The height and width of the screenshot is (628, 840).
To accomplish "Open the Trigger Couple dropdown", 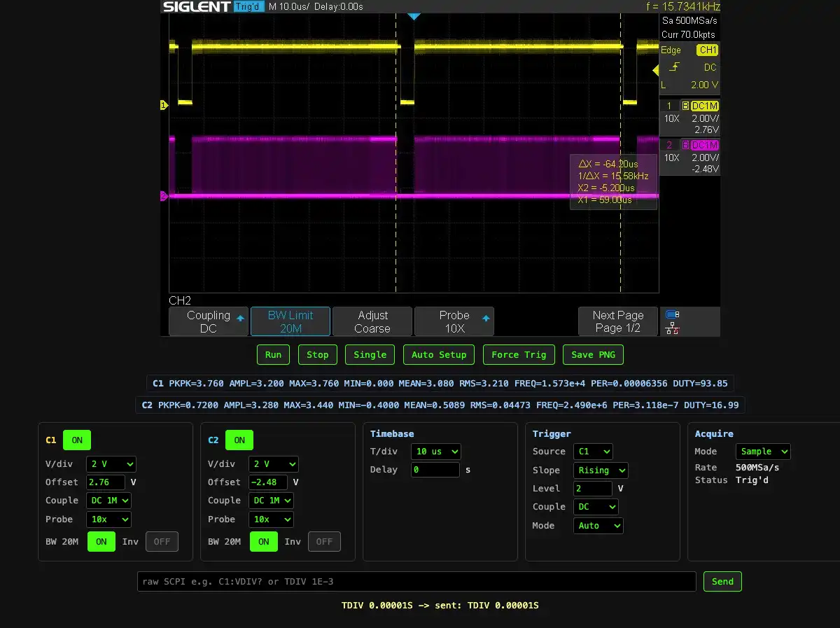I will tap(596, 507).
